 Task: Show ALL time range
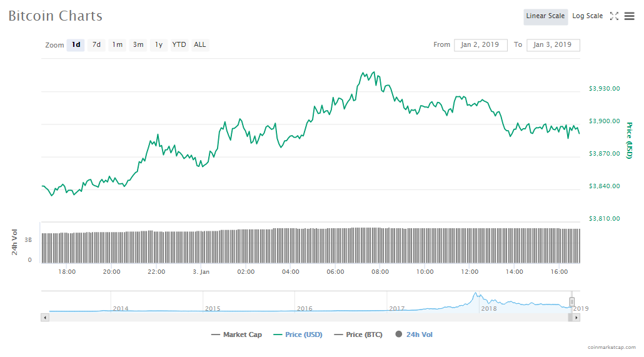click(x=199, y=45)
